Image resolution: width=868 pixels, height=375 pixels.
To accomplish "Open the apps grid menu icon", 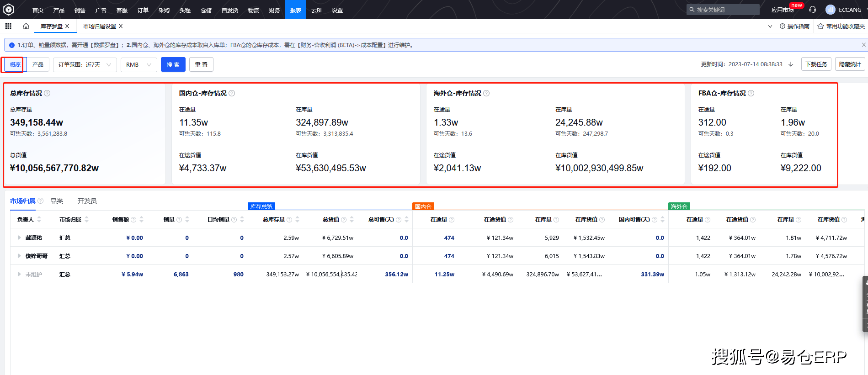I will click(x=8, y=26).
